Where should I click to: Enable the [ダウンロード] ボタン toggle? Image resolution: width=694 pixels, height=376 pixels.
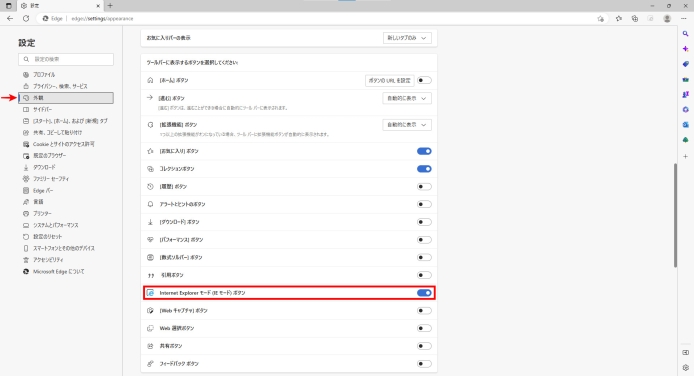[x=424, y=222]
